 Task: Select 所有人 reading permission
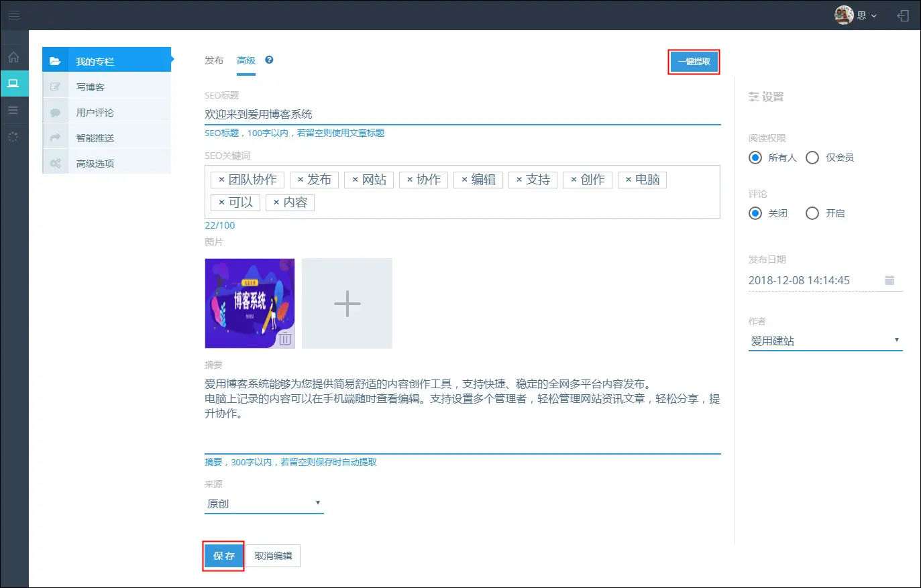(755, 158)
